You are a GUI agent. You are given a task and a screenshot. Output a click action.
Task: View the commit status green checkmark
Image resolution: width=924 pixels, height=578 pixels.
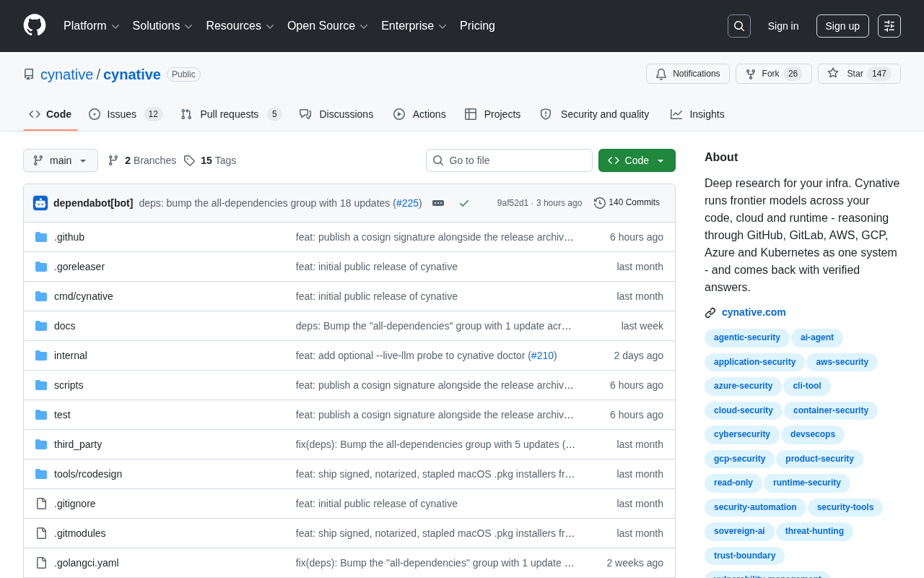(464, 203)
